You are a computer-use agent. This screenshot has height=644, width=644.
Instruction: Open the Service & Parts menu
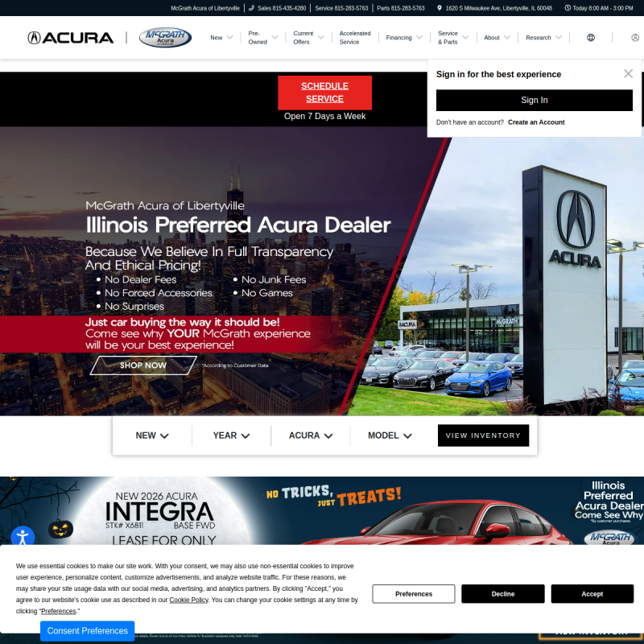coord(448,37)
